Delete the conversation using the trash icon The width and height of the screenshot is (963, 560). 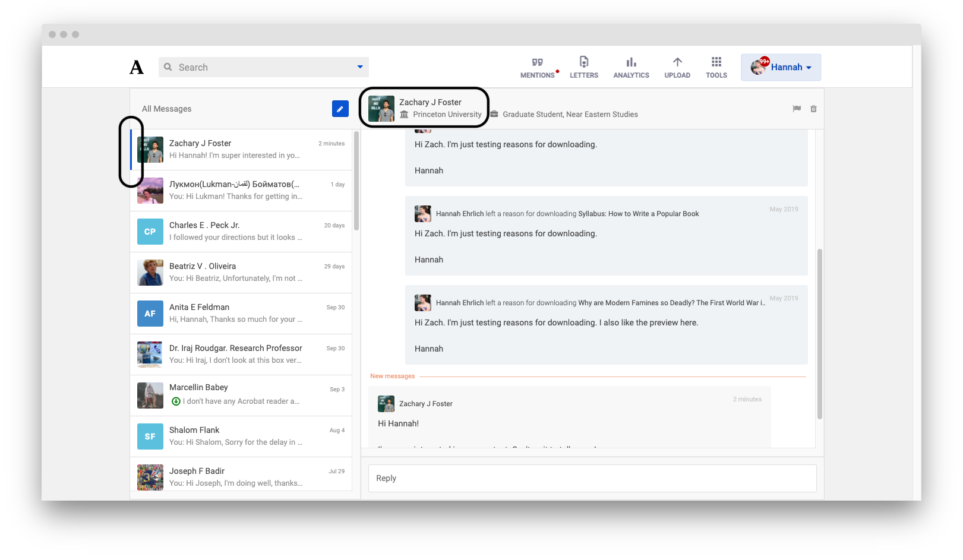coord(813,109)
